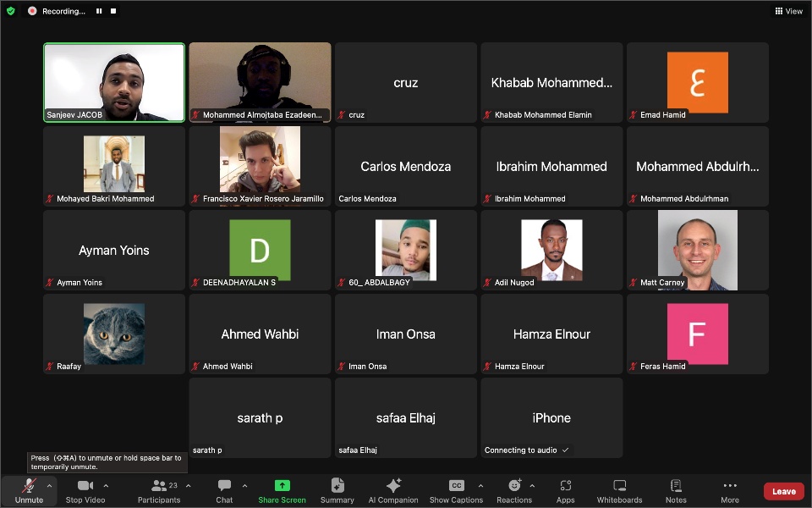Open the Chat panel
The image size is (812, 508).
click(224, 490)
